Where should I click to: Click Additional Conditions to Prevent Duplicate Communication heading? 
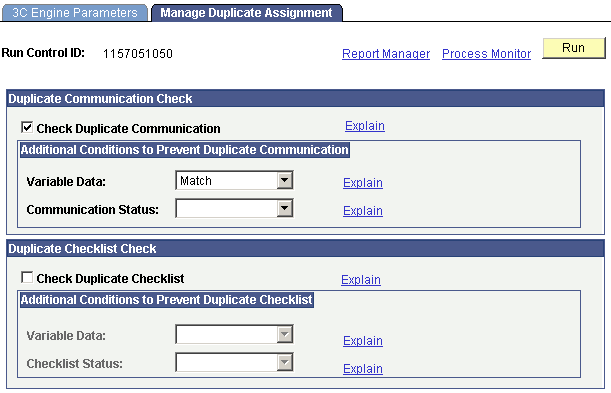[x=185, y=150]
